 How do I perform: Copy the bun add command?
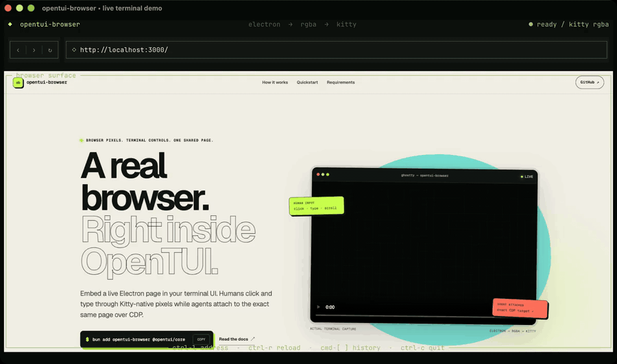(x=201, y=339)
